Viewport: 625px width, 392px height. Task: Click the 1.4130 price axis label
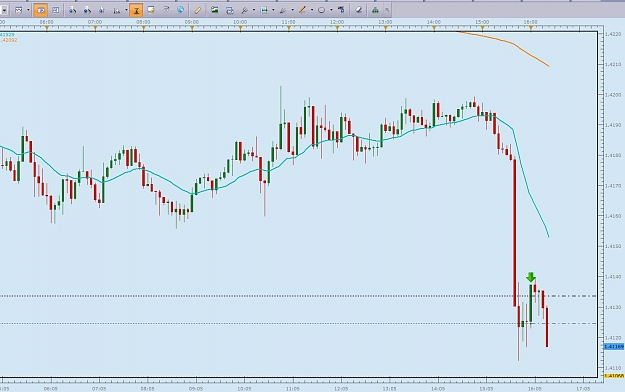tap(613, 307)
